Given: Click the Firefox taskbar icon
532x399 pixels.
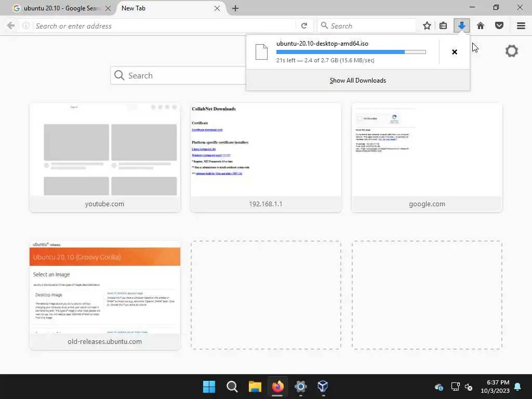Looking at the screenshot, I should pyautogui.click(x=277, y=387).
